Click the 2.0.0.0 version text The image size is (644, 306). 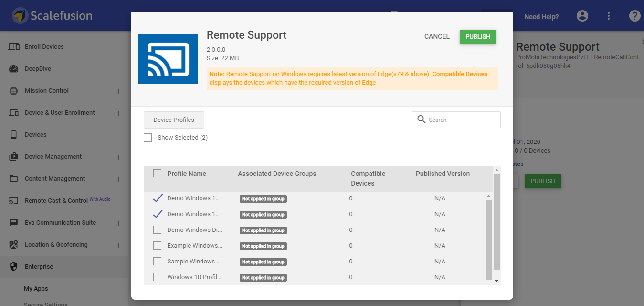(x=216, y=50)
